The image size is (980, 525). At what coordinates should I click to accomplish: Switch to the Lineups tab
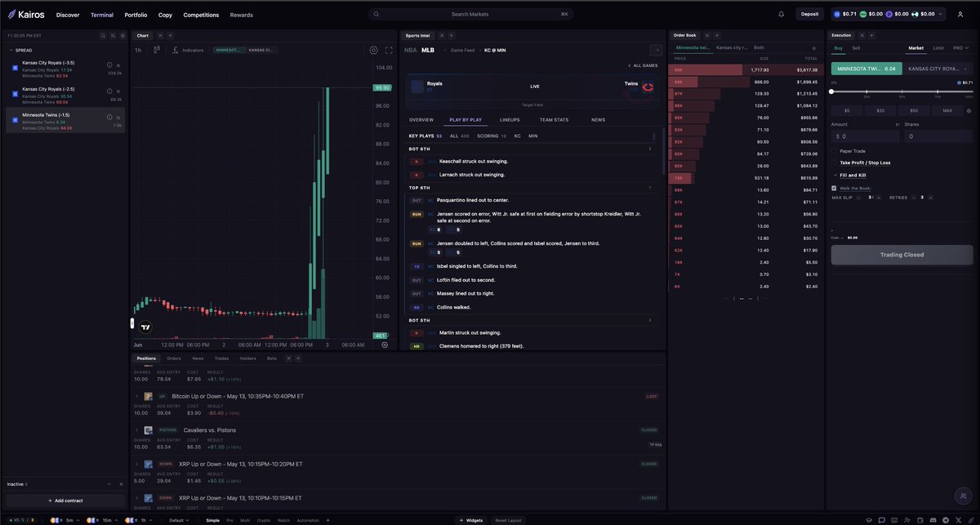click(x=510, y=120)
